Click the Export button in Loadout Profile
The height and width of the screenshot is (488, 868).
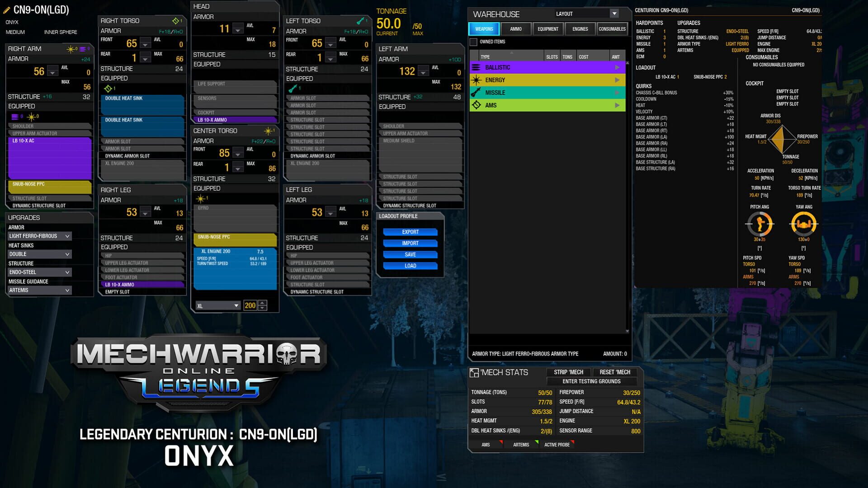click(410, 231)
